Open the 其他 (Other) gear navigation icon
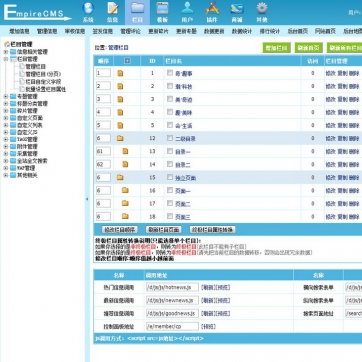This screenshot has height=362, width=362. pos(262,12)
